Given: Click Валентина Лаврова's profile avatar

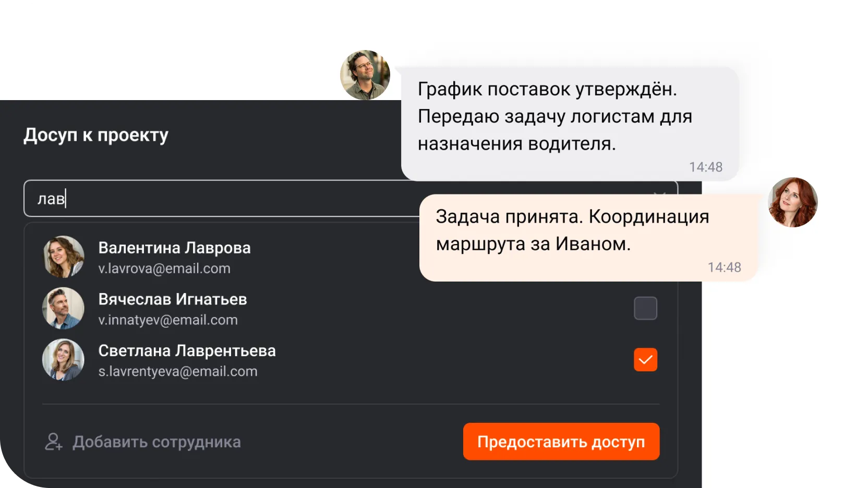Looking at the screenshot, I should [x=63, y=257].
